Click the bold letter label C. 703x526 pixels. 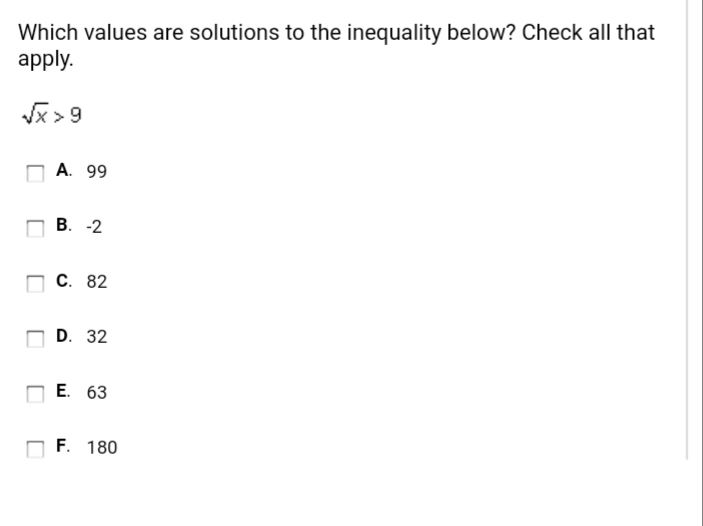(64, 281)
